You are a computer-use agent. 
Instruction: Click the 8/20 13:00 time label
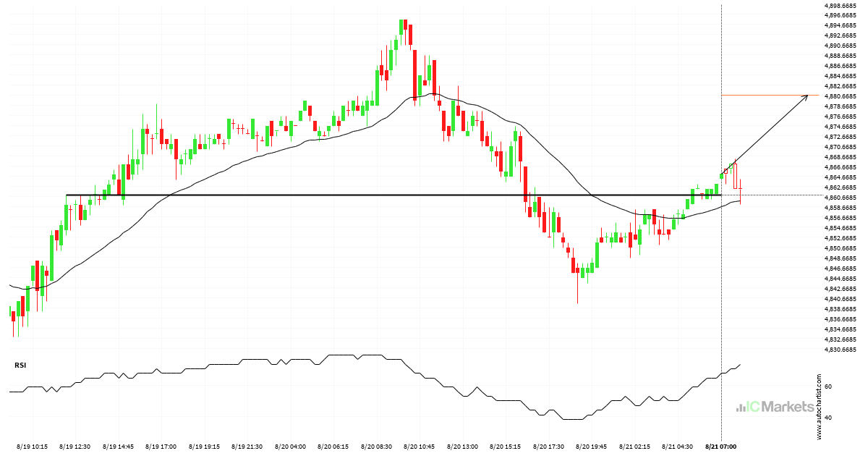coord(464,447)
